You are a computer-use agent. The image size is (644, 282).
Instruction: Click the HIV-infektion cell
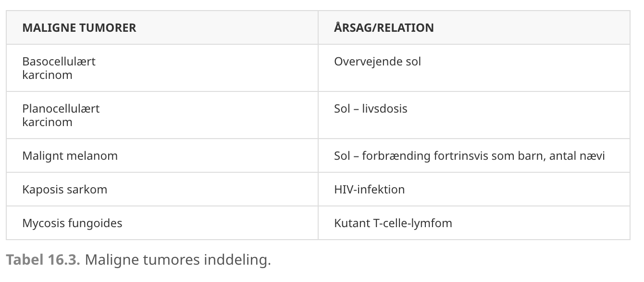tap(474, 189)
